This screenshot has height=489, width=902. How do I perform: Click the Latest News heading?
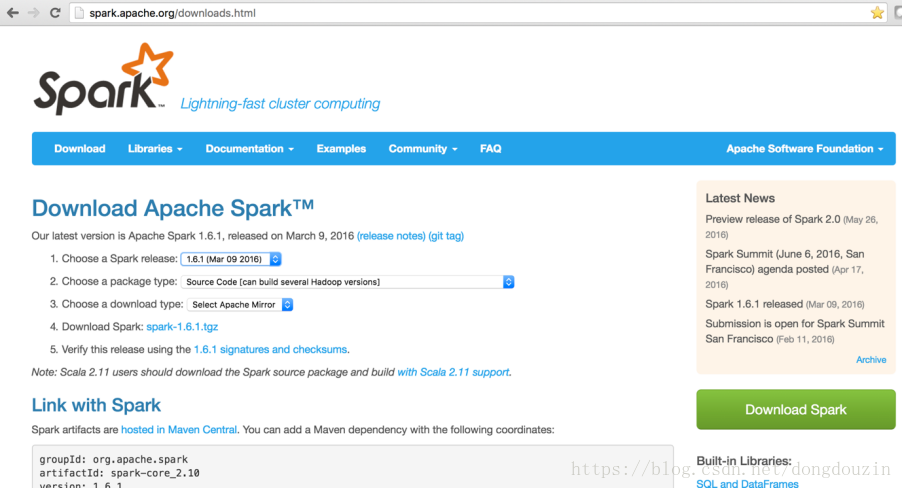coord(740,198)
